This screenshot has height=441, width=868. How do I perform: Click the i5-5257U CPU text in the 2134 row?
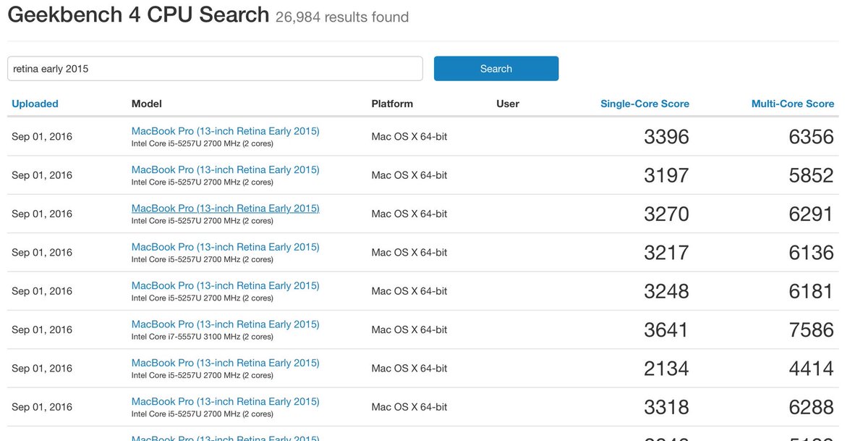(x=203, y=375)
